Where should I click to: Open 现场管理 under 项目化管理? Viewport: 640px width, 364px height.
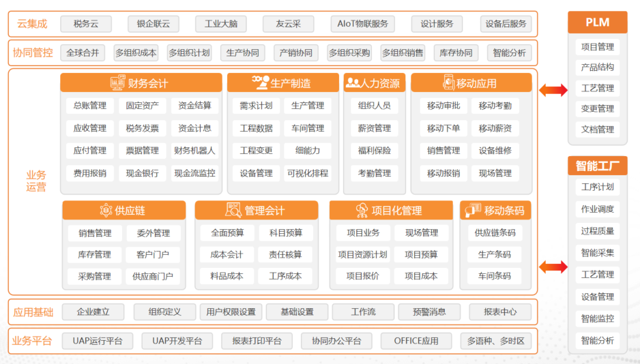[422, 232]
